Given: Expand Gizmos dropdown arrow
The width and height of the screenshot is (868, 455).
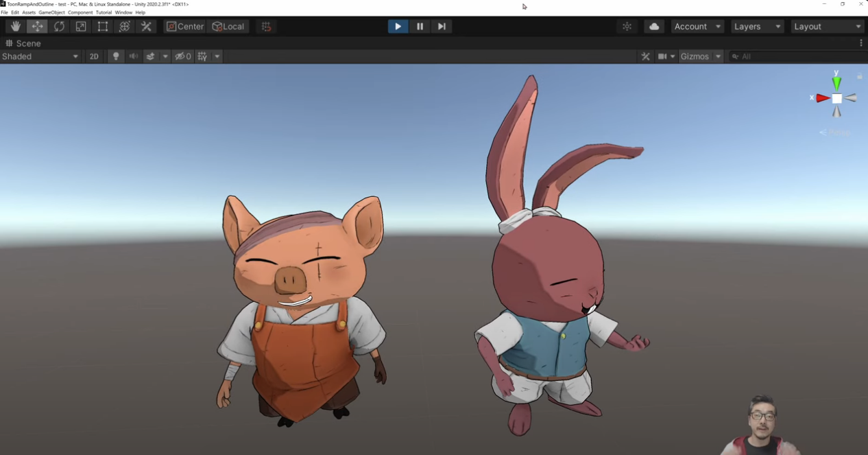Looking at the screenshot, I should coord(718,56).
